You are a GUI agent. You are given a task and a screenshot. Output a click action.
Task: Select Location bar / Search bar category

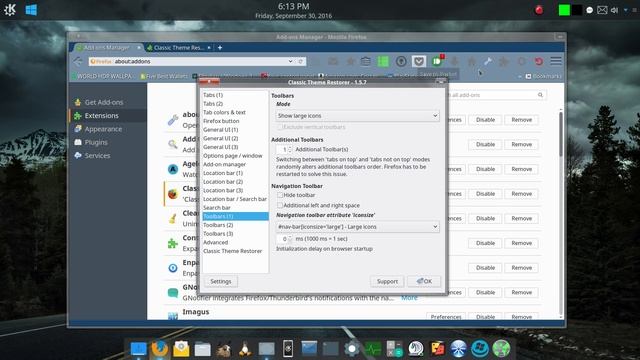(235, 199)
